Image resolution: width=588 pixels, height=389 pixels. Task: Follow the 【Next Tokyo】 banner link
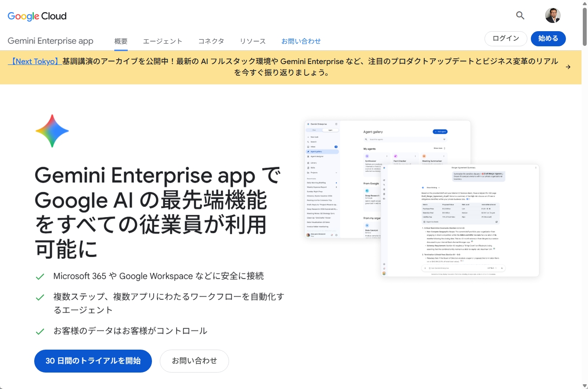(x=35, y=61)
